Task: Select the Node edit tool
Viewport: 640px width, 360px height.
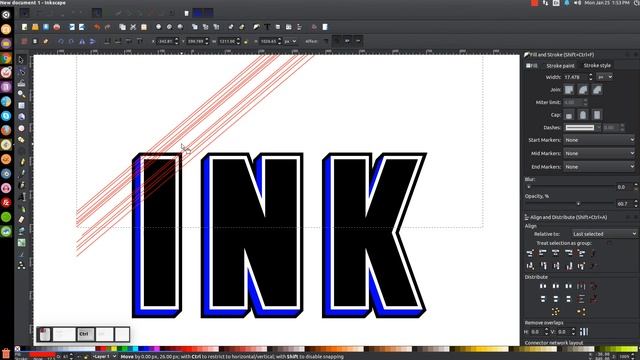Action: click(21, 72)
